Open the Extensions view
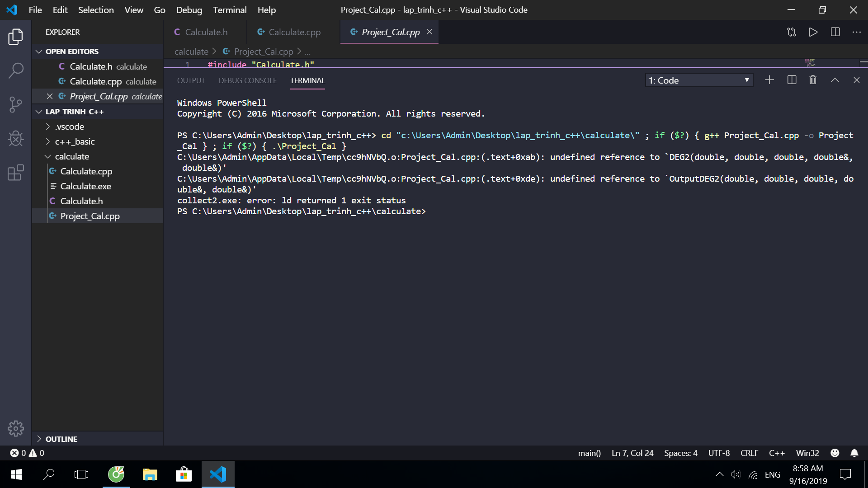The image size is (868, 488). (x=16, y=173)
